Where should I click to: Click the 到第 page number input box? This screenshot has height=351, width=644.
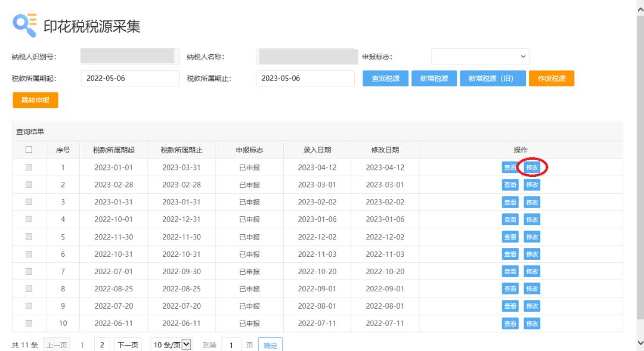pyautogui.click(x=231, y=344)
